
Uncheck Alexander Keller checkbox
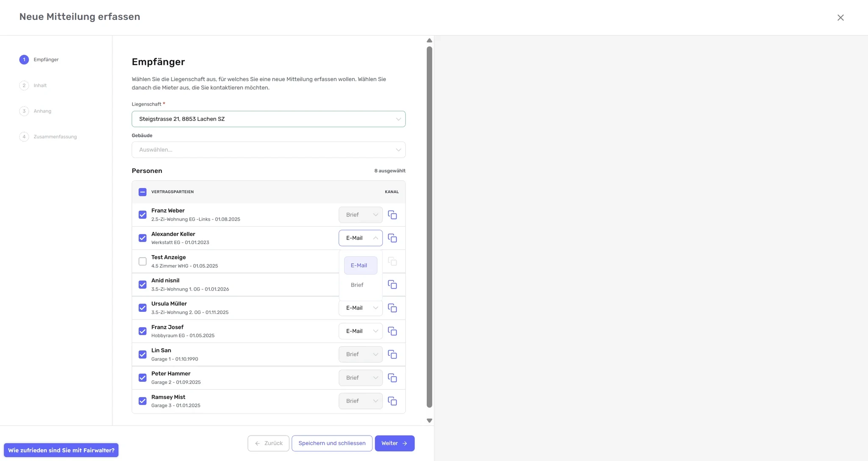142,238
